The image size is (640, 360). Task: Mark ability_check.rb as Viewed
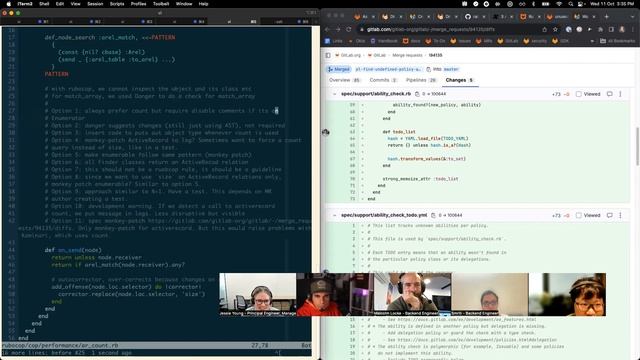click(579, 94)
